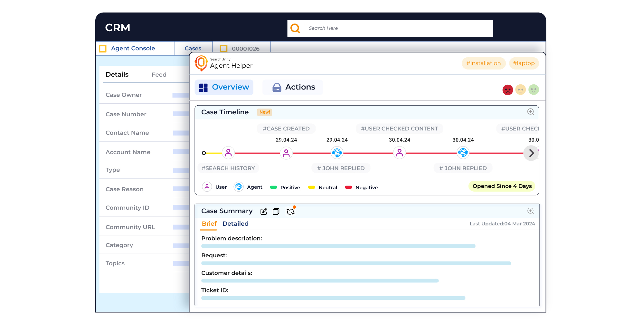Click the #USER CHECKED CONTENT label
644x322 pixels.
(399, 128)
